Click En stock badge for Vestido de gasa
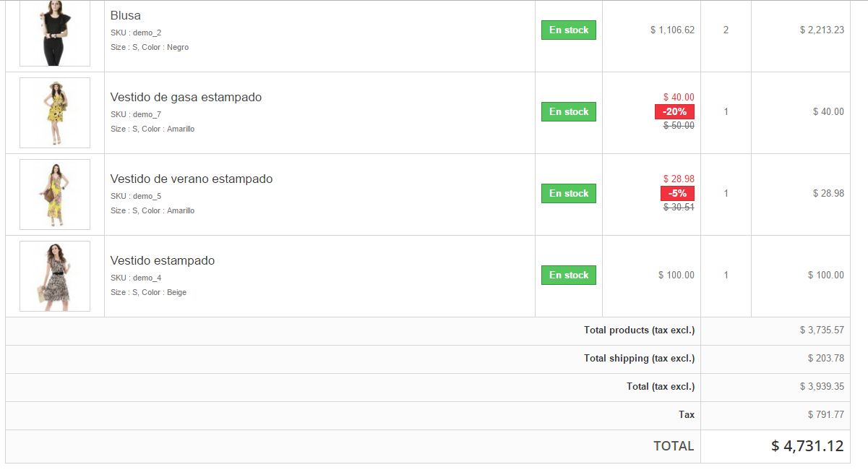 point(569,111)
